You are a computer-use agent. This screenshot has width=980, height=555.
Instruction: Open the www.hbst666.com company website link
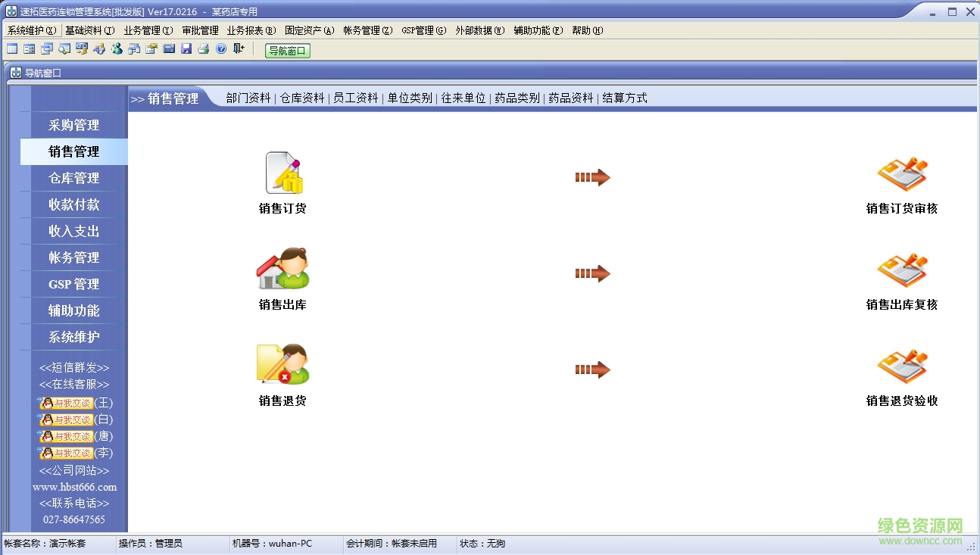(73, 487)
